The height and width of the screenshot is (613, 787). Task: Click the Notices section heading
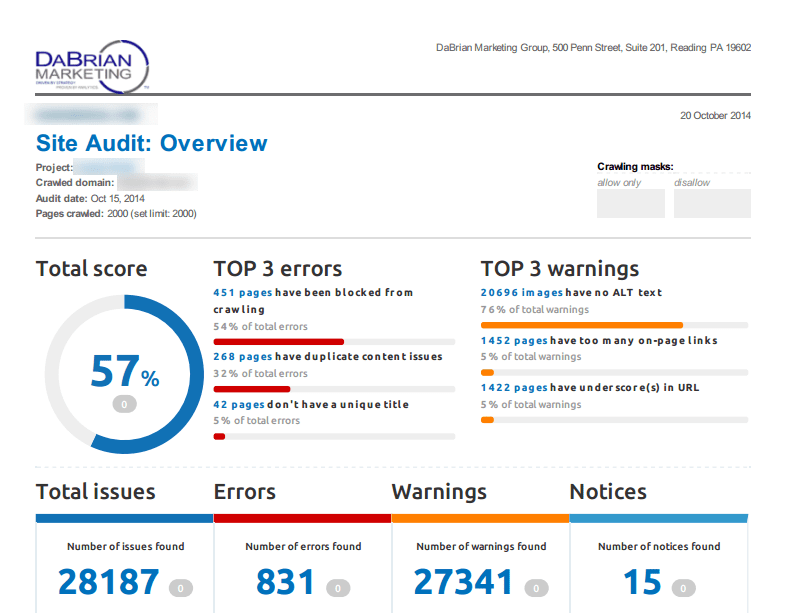coord(608,492)
